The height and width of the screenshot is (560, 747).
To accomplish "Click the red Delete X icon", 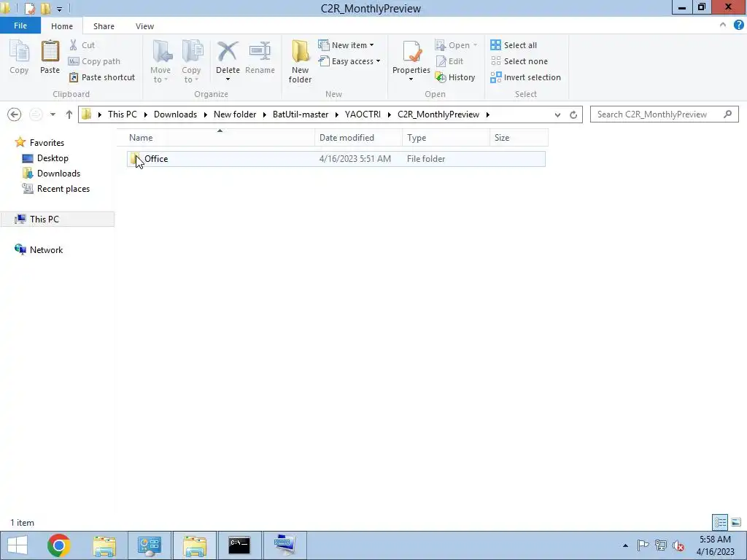I will tap(228, 52).
